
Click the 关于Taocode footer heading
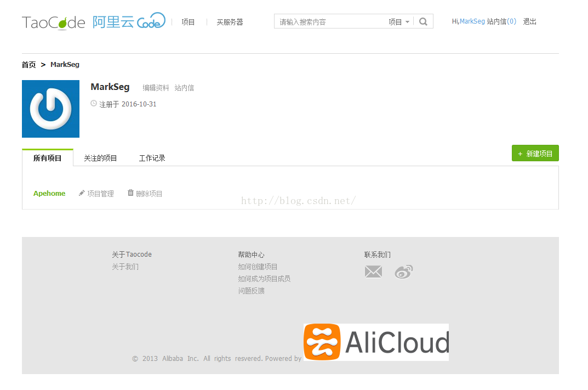(x=132, y=255)
